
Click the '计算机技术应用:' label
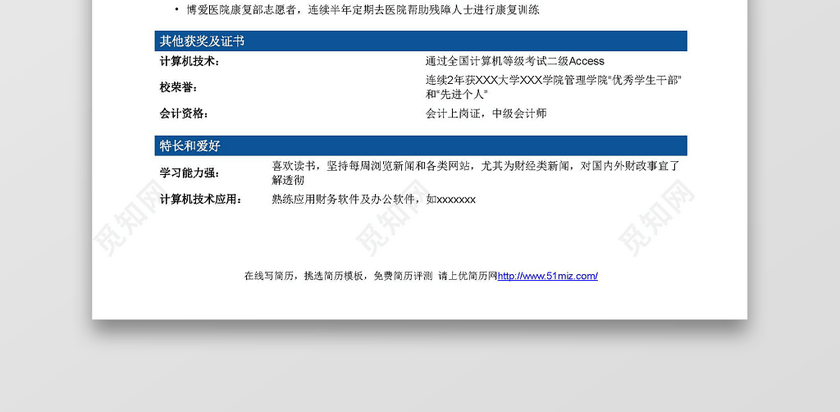point(200,200)
